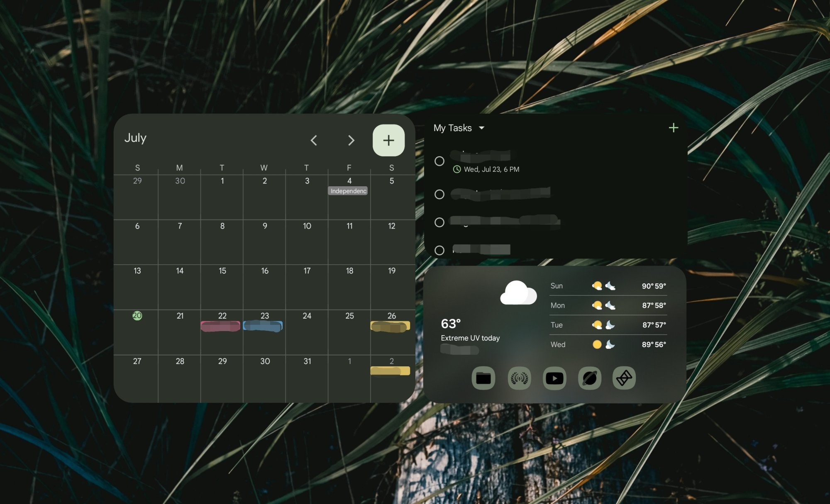Open the My Tasks list dropdown
This screenshot has width=830, height=504.
click(482, 128)
